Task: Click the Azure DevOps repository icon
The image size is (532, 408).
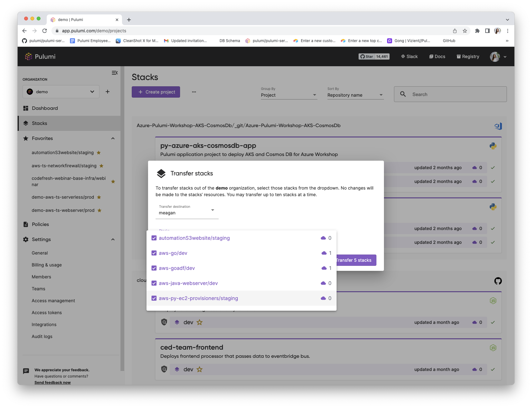Action: (498, 126)
